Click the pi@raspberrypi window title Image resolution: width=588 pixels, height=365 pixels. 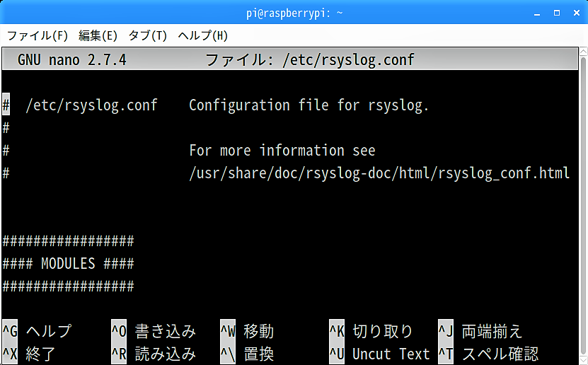[x=294, y=13]
